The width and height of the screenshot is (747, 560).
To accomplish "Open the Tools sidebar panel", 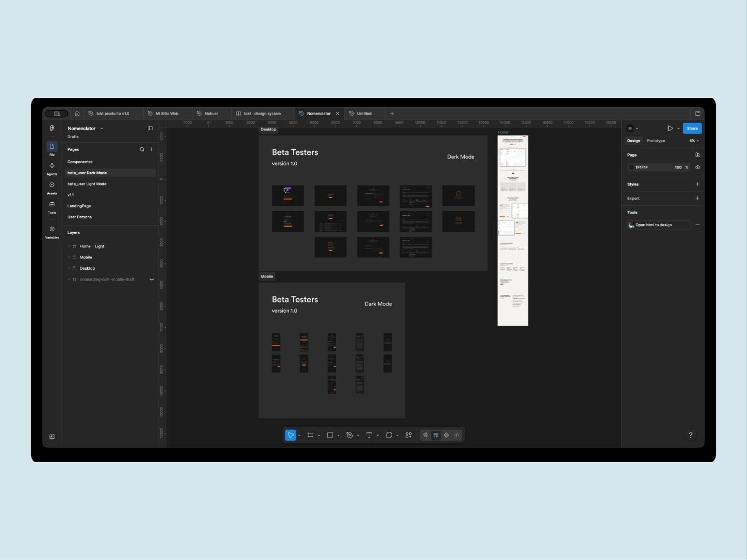I will [52, 207].
